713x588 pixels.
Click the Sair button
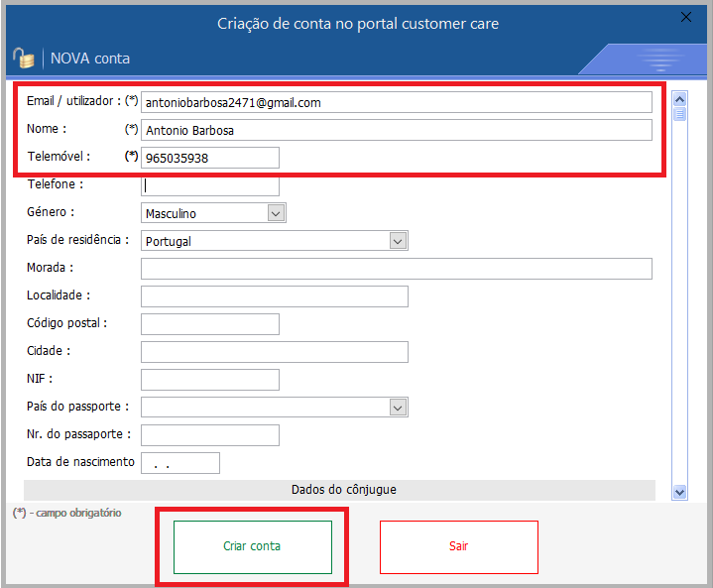tap(458, 546)
